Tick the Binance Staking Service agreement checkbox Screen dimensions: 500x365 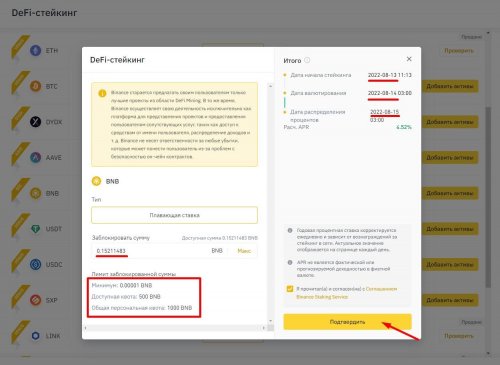tap(290, 289)
